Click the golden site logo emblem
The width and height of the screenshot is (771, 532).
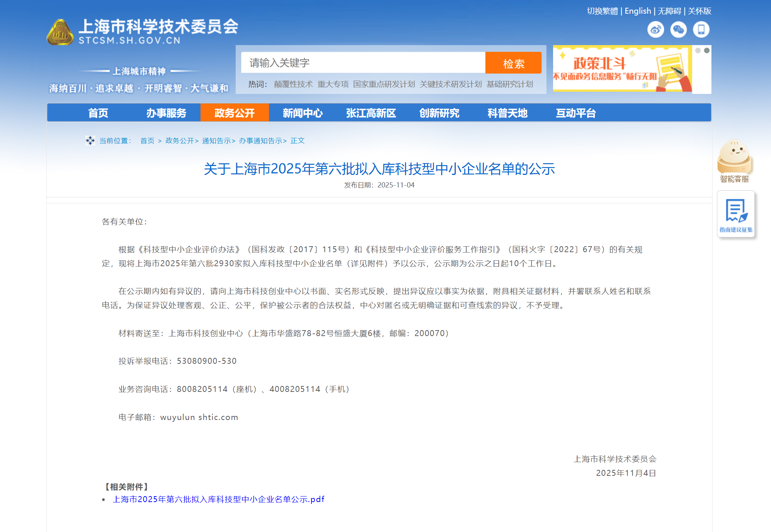pyautogui.click(x=60, y=33)
